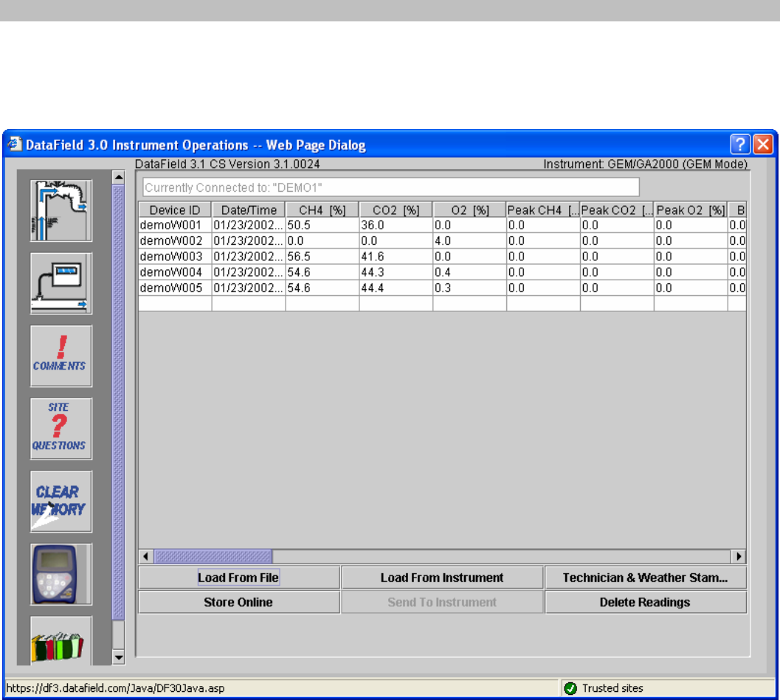The image size is (780, 700).
Task: Click the table's scroll left arrow
Action: pyautogui.click(x=146, y=556)
